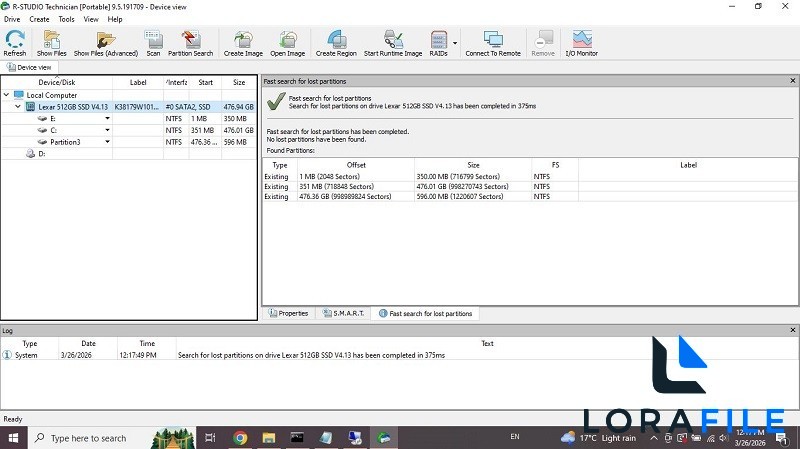Click Show Files (Advanced) icon
800x449 pixels.
pyautogui.click(x=106, y=43)
